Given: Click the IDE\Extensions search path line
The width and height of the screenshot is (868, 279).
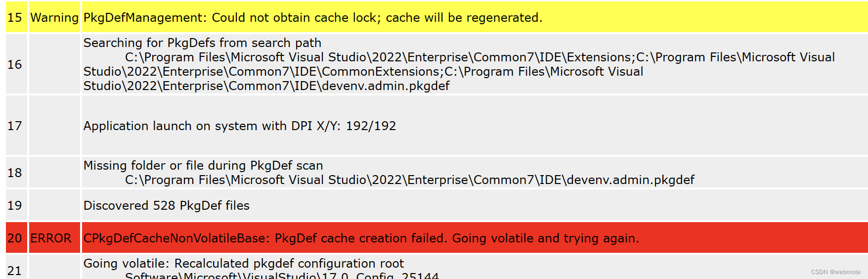Looking at the screenshot, I should pyautogui.click(x=480, y=57).
